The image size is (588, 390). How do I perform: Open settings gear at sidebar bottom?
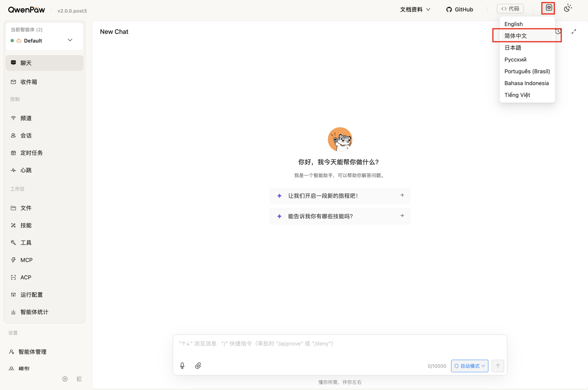point(65,379)
